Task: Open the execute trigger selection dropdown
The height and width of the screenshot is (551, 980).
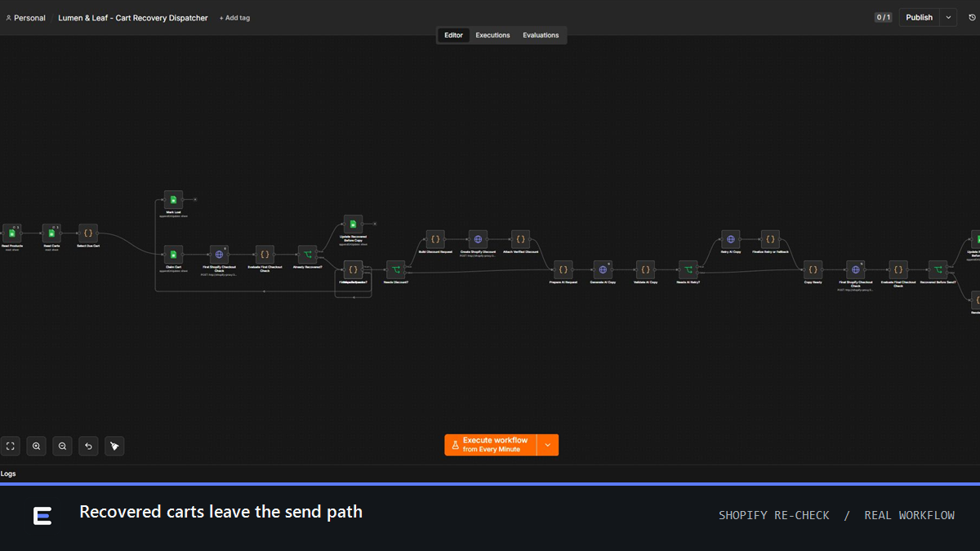Action: (548, 445)
